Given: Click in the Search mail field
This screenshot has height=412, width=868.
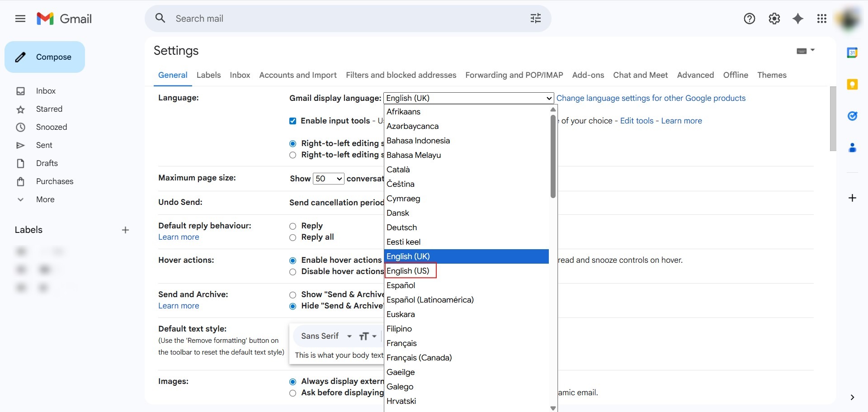Looking at the screenshot, I should (x=344, y=19).
